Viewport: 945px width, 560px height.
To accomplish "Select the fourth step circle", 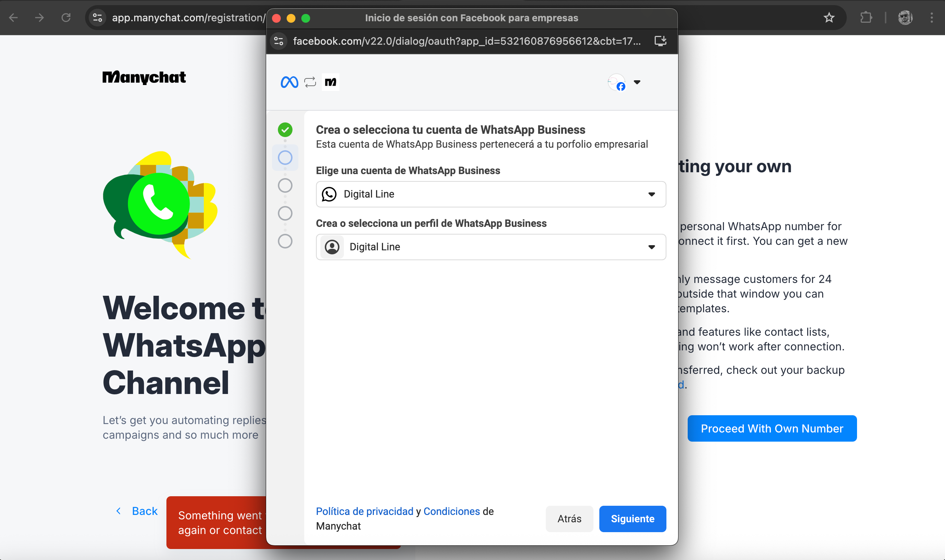I will click(x=285, y=213).
